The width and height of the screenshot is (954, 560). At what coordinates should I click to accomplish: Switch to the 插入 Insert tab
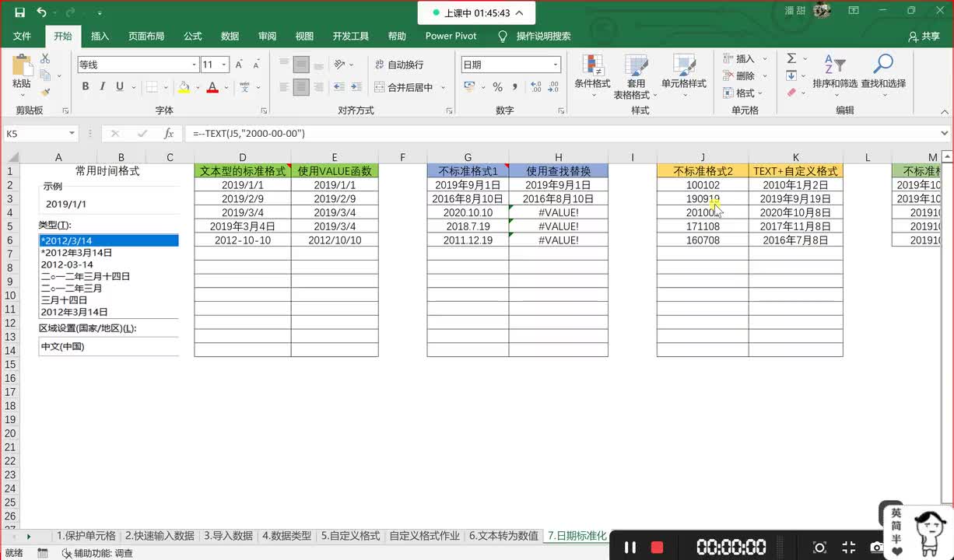(100, 37)
